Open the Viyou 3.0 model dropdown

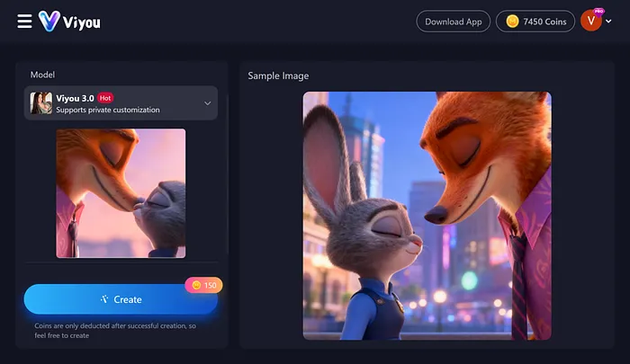click(121, 103)
